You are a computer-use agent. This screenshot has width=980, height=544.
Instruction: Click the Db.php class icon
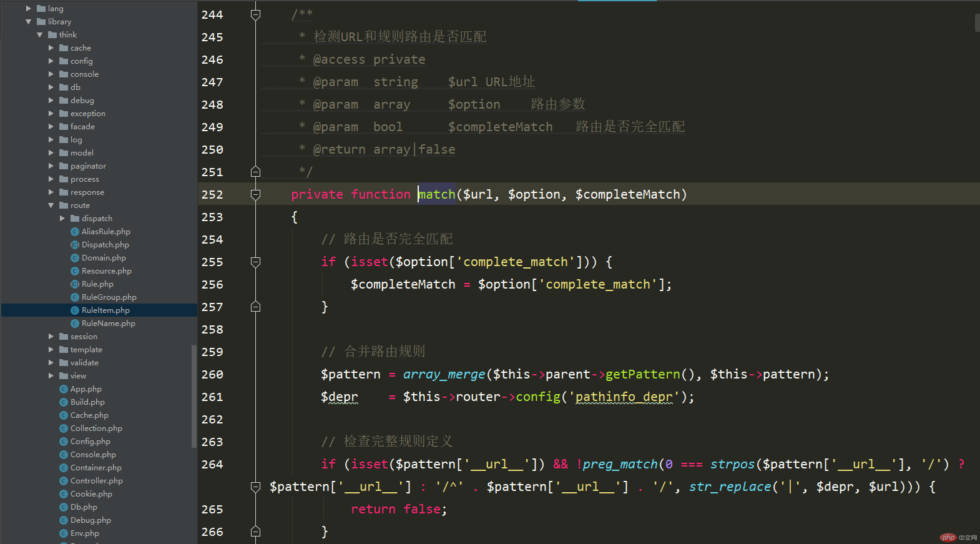64,507
